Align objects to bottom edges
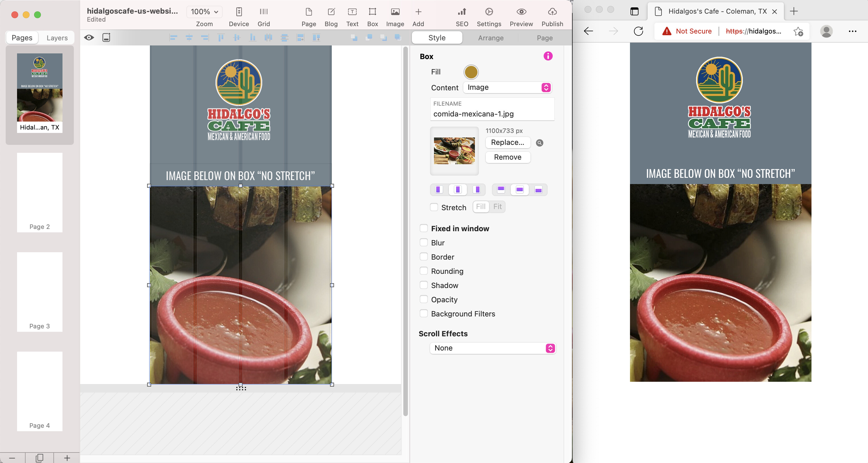868x463 pixels. (253, 38)
